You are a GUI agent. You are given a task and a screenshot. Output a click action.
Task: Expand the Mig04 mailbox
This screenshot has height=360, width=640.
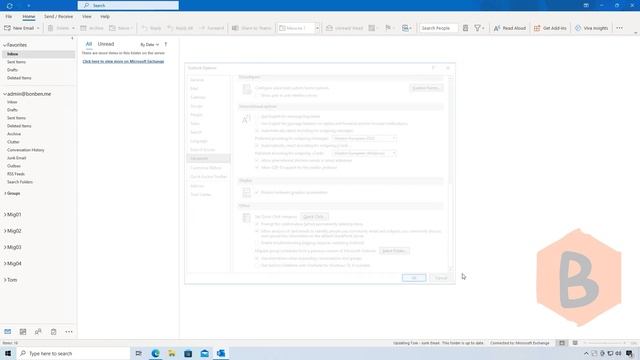pos(5,264)
